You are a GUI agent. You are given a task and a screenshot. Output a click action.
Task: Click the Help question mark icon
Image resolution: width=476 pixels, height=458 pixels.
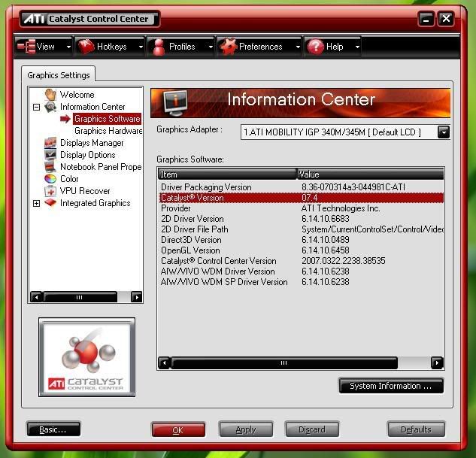(x=315, y=47)
